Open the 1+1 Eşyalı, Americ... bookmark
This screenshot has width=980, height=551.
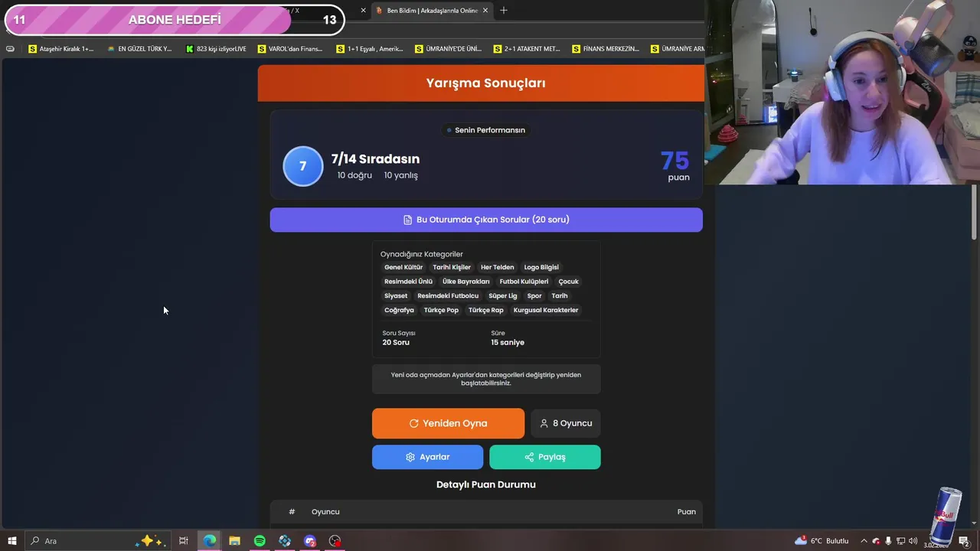click(x=370, y=49)
